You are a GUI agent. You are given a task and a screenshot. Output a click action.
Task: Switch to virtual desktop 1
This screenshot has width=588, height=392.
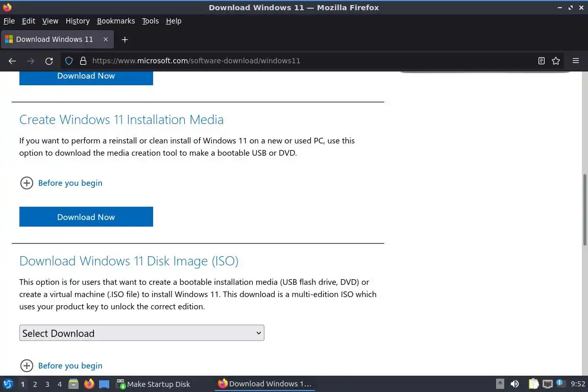click(23, 384)
